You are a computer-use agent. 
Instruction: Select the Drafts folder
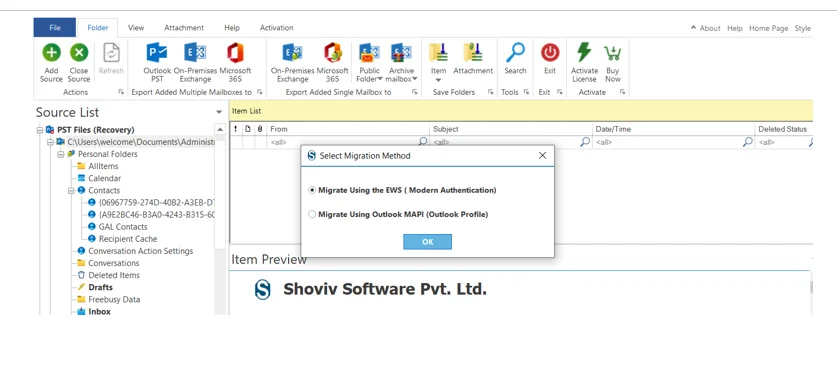click(x=100, y=287)
